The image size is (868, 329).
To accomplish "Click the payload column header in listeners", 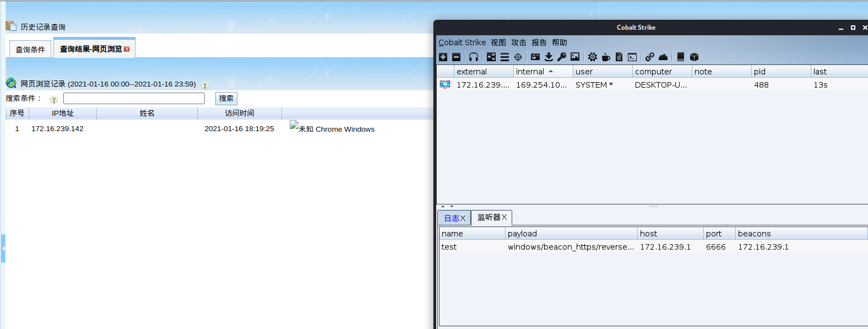I will [571, 233].
